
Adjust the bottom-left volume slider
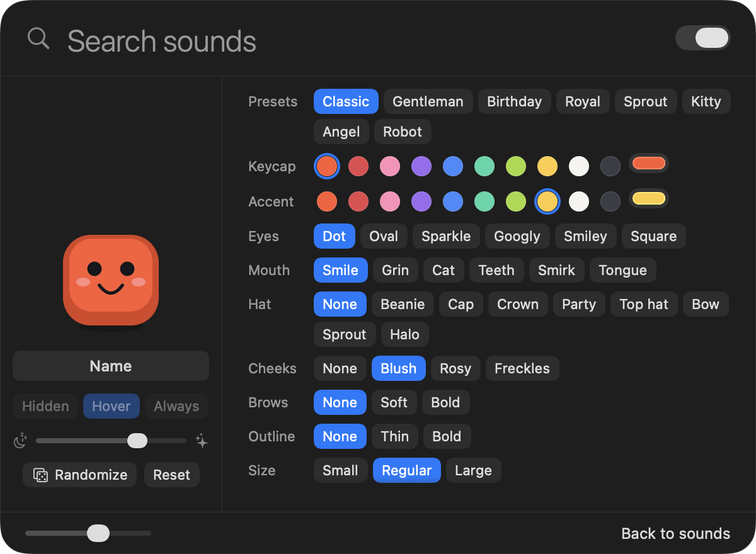(88, 533)
